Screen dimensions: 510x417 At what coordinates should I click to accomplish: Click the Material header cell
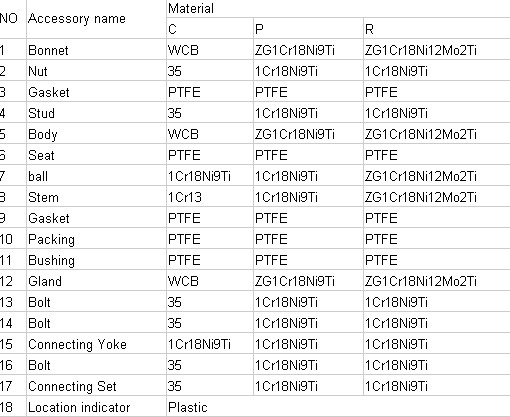[x=338, y=8]
